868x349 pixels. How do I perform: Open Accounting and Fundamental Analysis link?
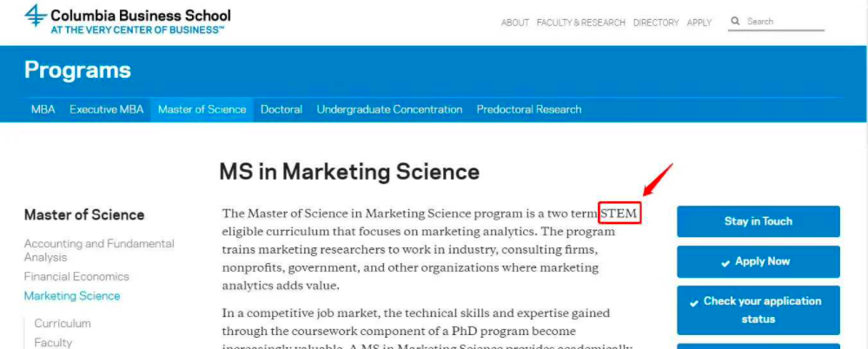pyautogui.click(x=98, y=250)
